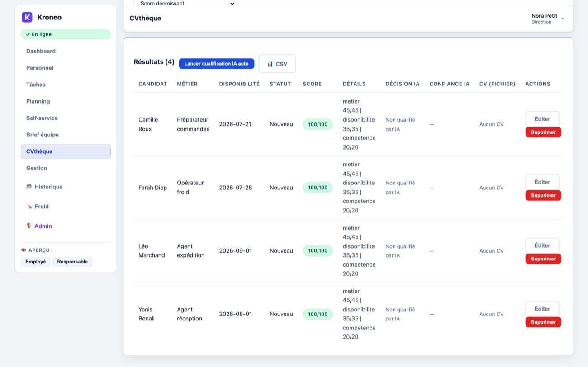Click the Admin shield icon in sidebar

pyautogui.click(x=29, y=226)
